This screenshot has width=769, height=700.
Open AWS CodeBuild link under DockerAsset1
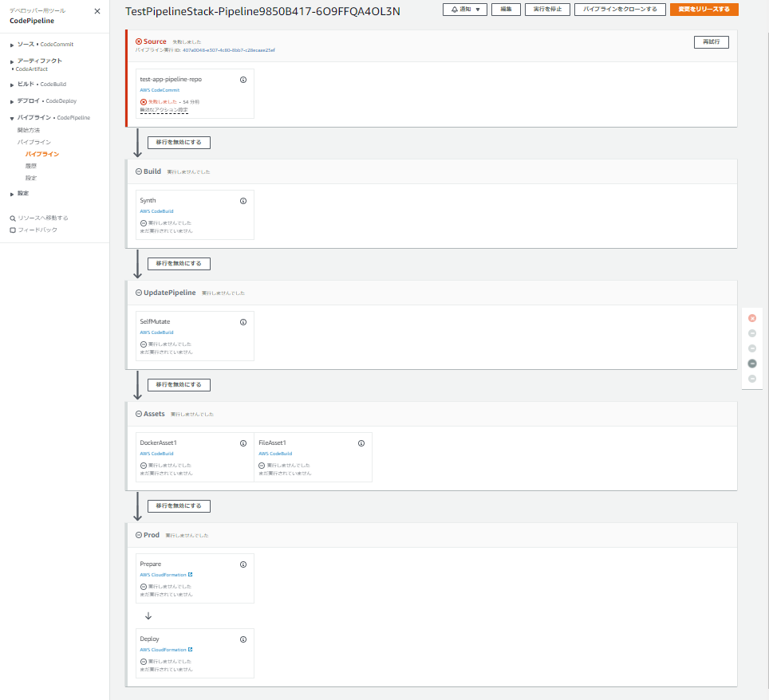156,454
